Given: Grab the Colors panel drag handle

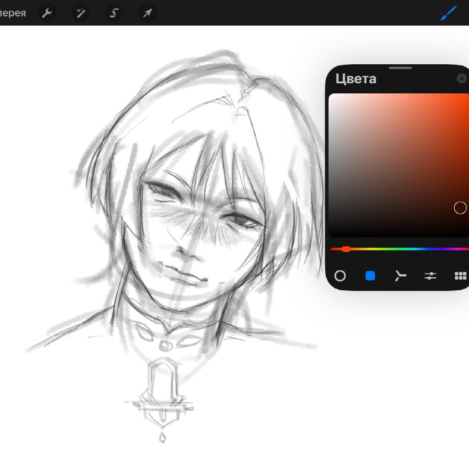Looking at the screenshot, I should coord(400,68).
